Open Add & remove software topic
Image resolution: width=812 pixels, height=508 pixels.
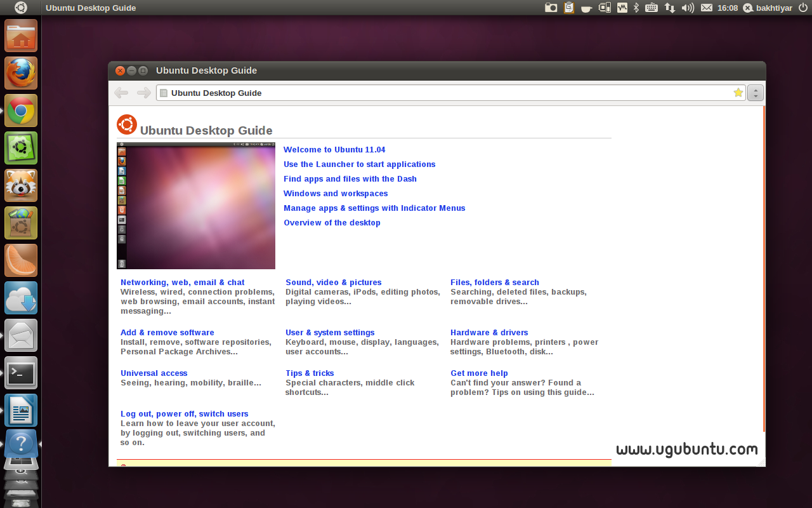pyautogui.click(x=167, y=333)
